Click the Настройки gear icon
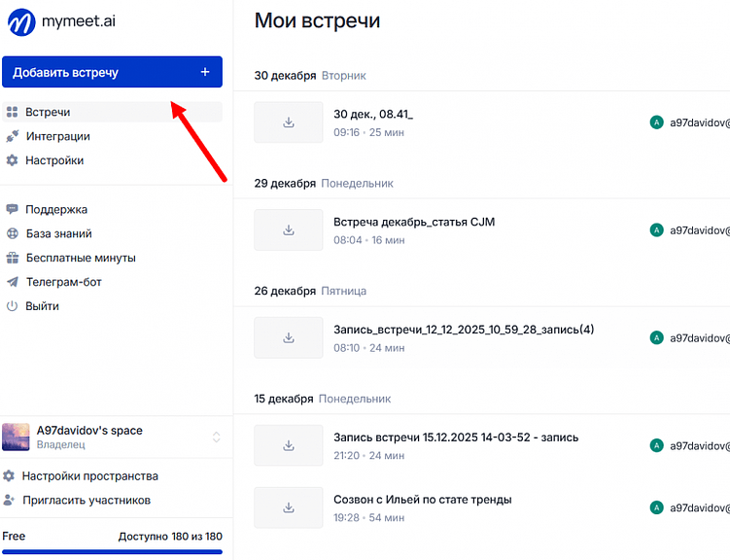This screenshot has height=560, width=730. 12,160
